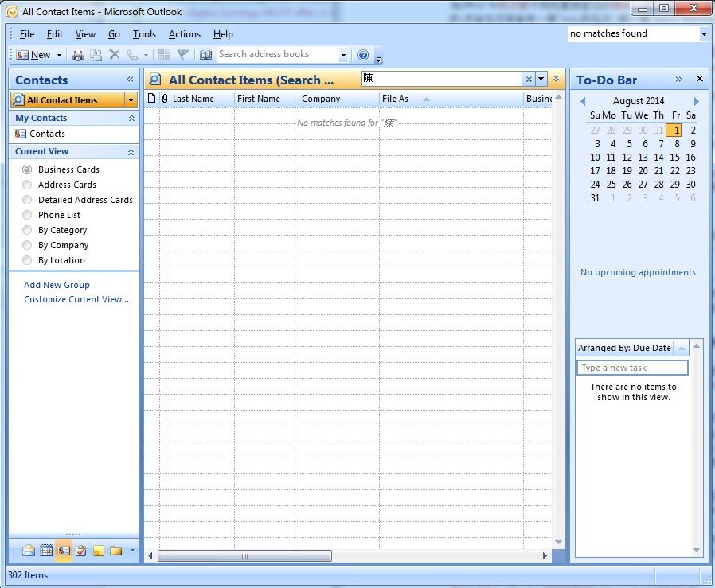Click the Delete X toolbar icon

(x=115, y=55)
